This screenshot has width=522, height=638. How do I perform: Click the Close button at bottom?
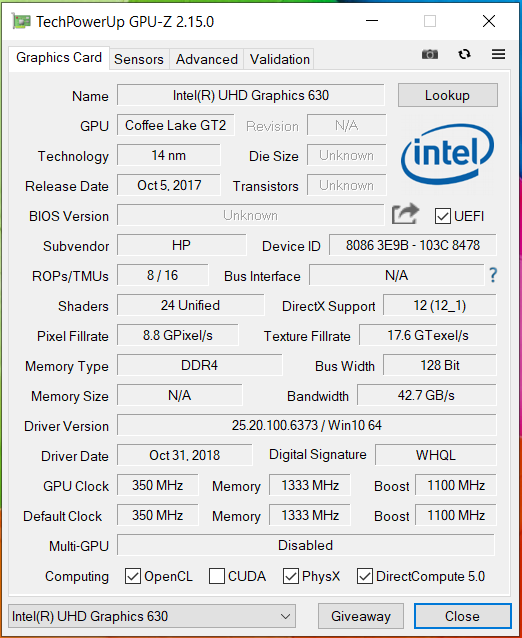coord(463,616)
